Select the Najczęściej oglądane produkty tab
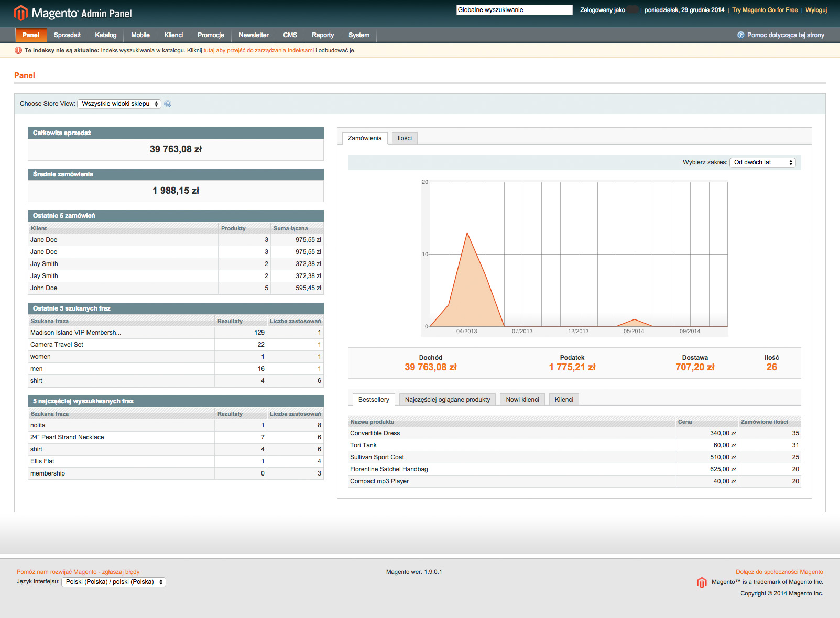Screen dimensions: 840x618 point(448,400)
